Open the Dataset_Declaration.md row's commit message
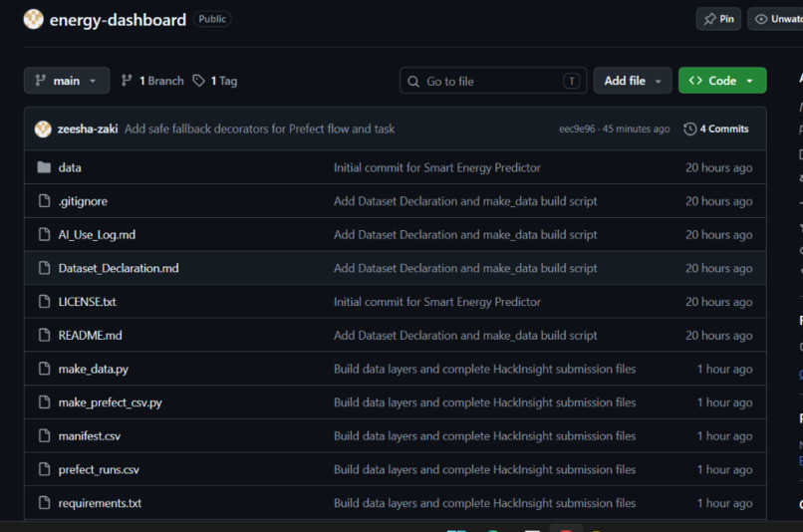Image resolution: width=803 pixels, height=532 pixels. [465, 268]
